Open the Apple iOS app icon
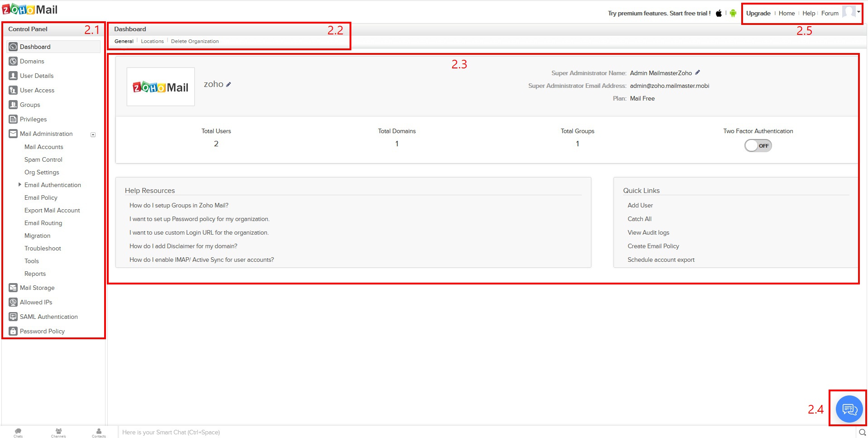 [719, 13]
